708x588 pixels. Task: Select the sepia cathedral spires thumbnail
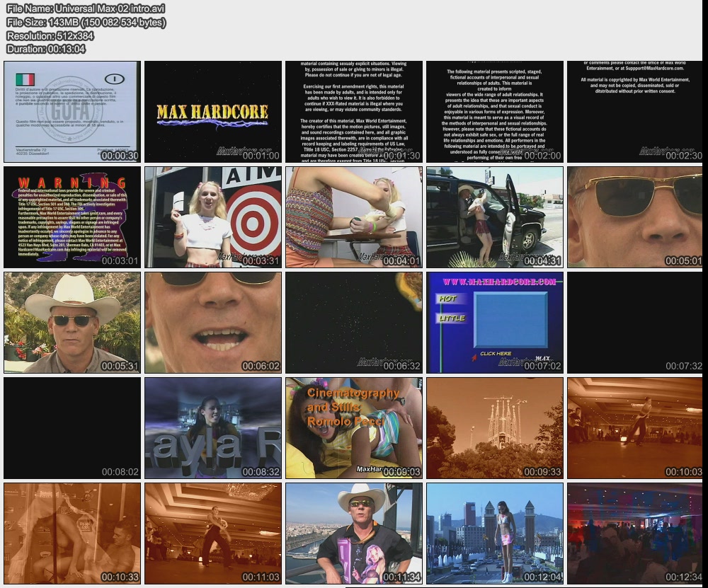(x=494, y=428)
